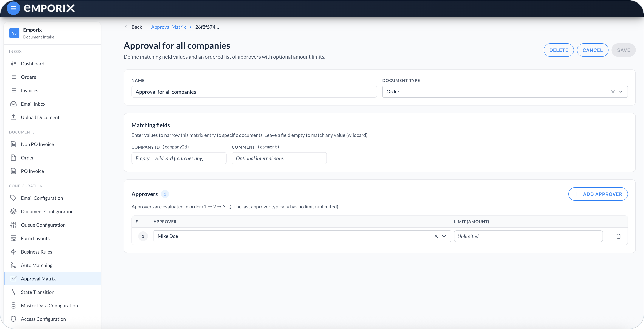Image resolution: width=644 pixels, height=329 pixels.
Task: Go Back using the chevron link
Action: coord(133,27)
